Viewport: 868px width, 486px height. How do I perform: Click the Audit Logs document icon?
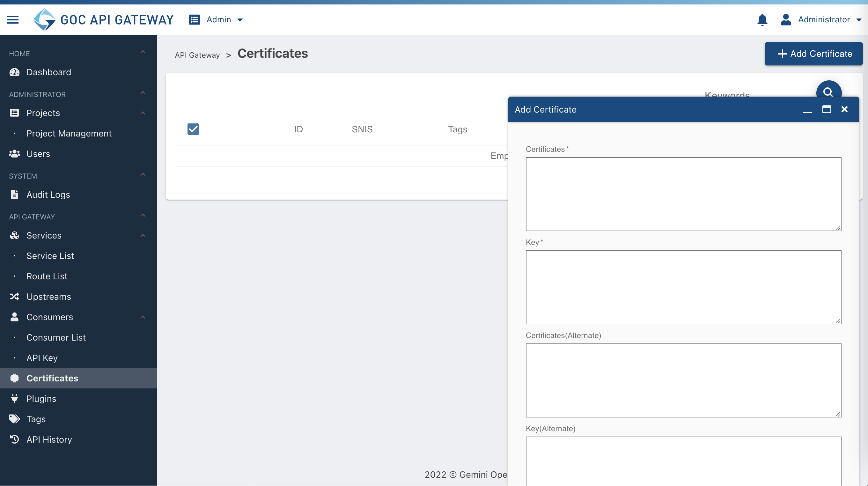tap(14, 195)
